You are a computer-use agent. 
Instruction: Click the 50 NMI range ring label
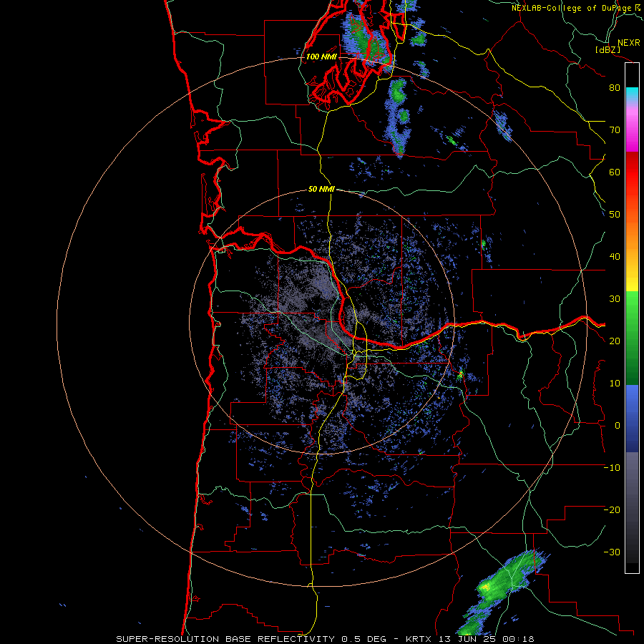click(321, 189)
